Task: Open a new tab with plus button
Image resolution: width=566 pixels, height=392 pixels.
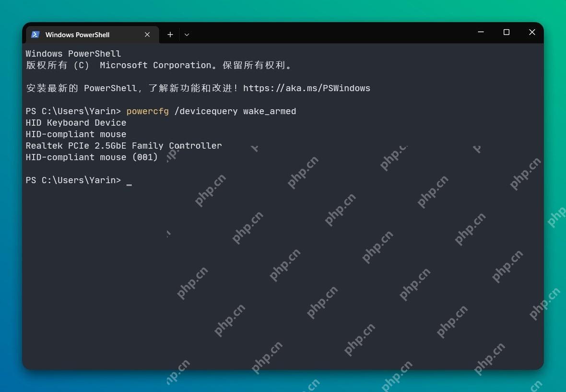Action: tap(170, 35)
